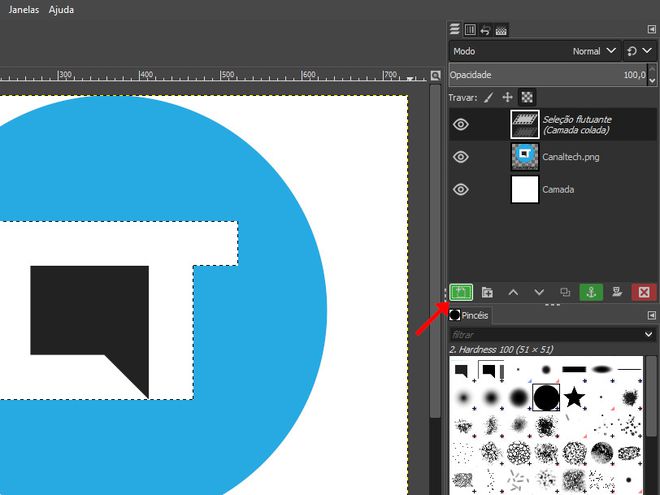Switch to the Paths dock tab icon

(x=485, y=30)
